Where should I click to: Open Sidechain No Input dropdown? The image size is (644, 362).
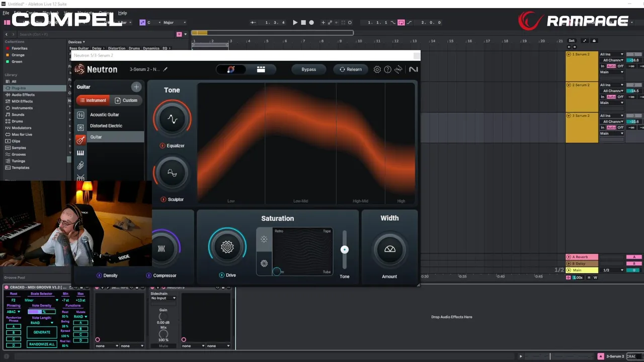(163, 298)
